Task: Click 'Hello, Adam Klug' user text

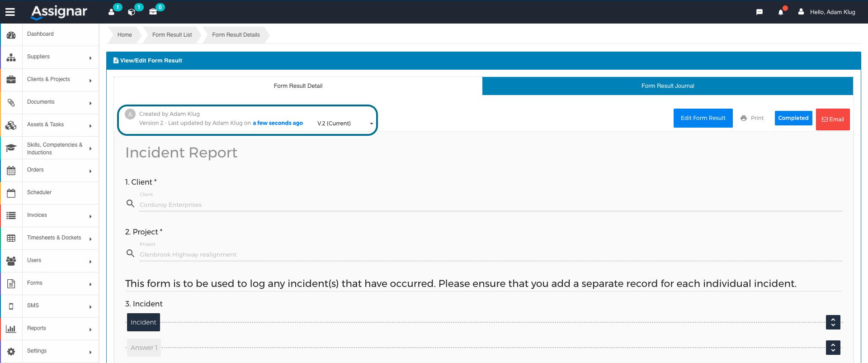Action: point(833,12)
